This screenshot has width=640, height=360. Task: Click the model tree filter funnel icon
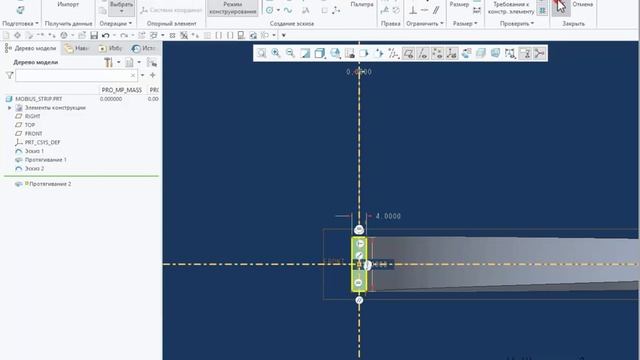tap(9, 75)
